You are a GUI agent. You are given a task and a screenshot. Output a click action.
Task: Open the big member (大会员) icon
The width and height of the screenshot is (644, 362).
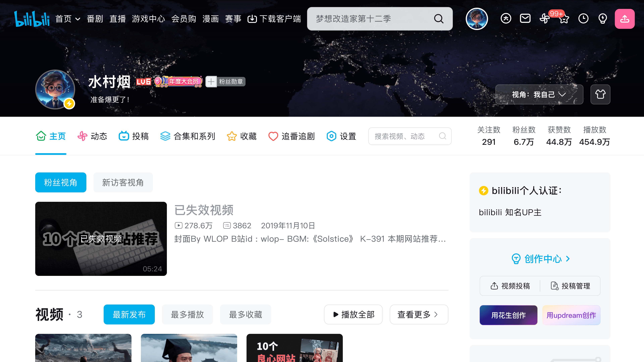pos(506,18)
